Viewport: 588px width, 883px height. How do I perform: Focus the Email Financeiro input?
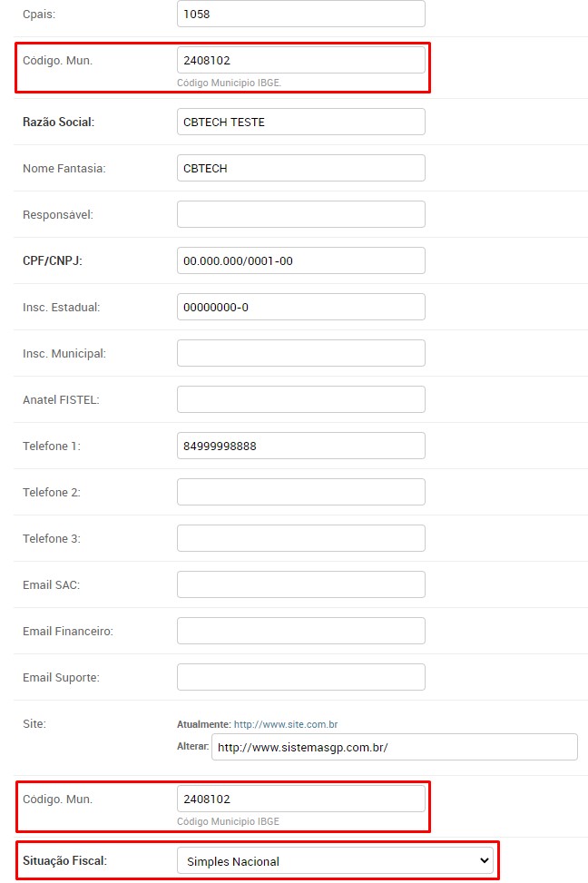coord(300,632)
